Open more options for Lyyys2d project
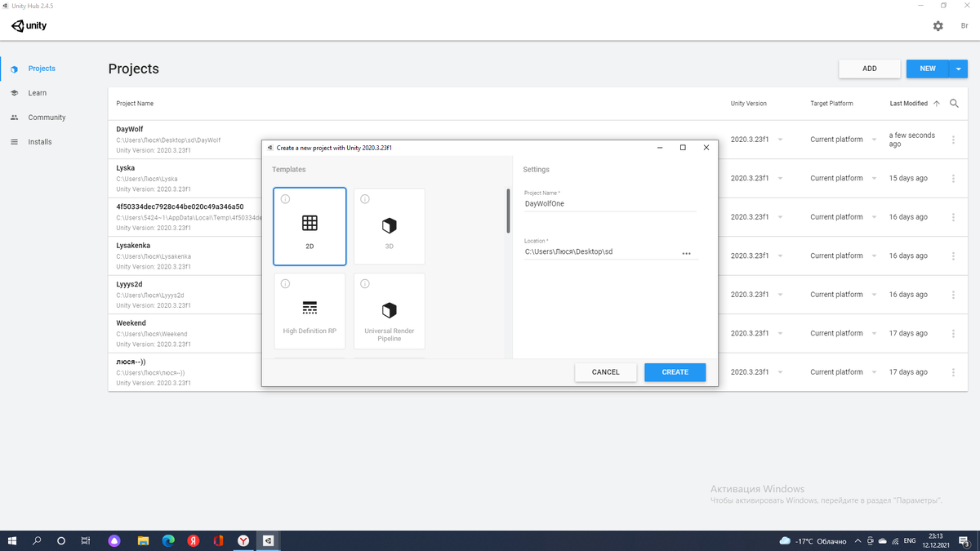 click(953, 295)
